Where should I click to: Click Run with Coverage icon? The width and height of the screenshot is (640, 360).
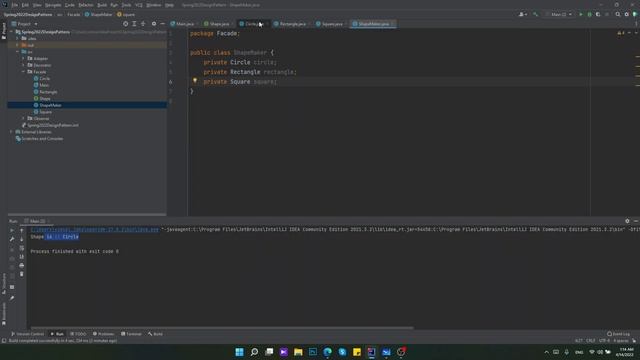click(x=598, y=14)
